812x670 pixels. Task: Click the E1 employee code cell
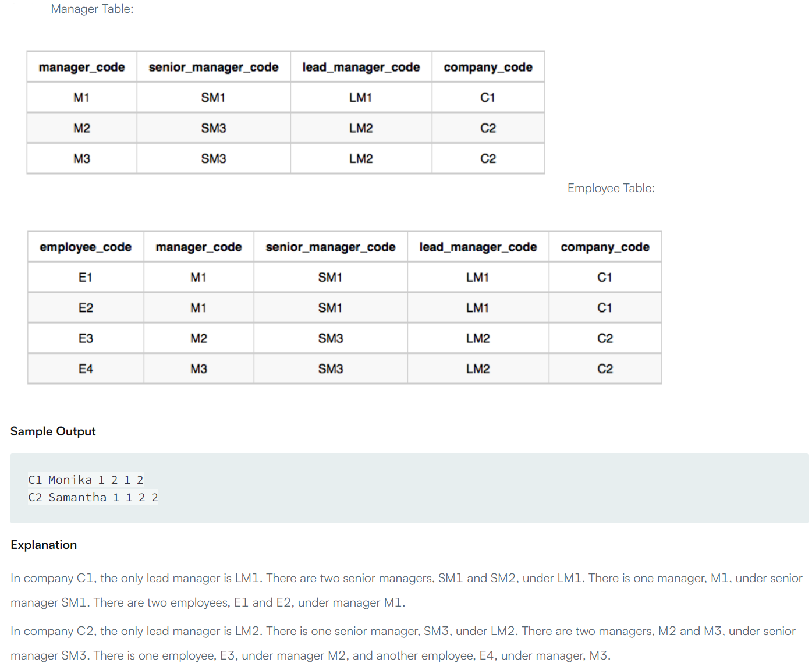coord(86,277)
